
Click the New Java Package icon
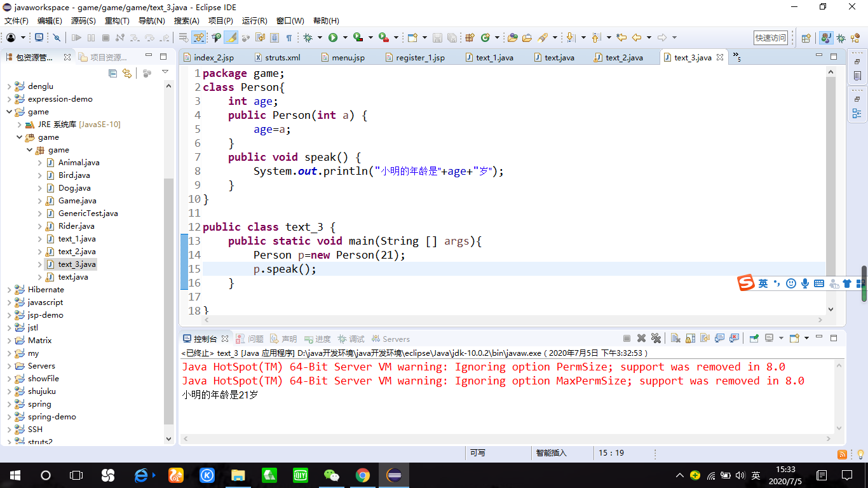pos(470,37)
